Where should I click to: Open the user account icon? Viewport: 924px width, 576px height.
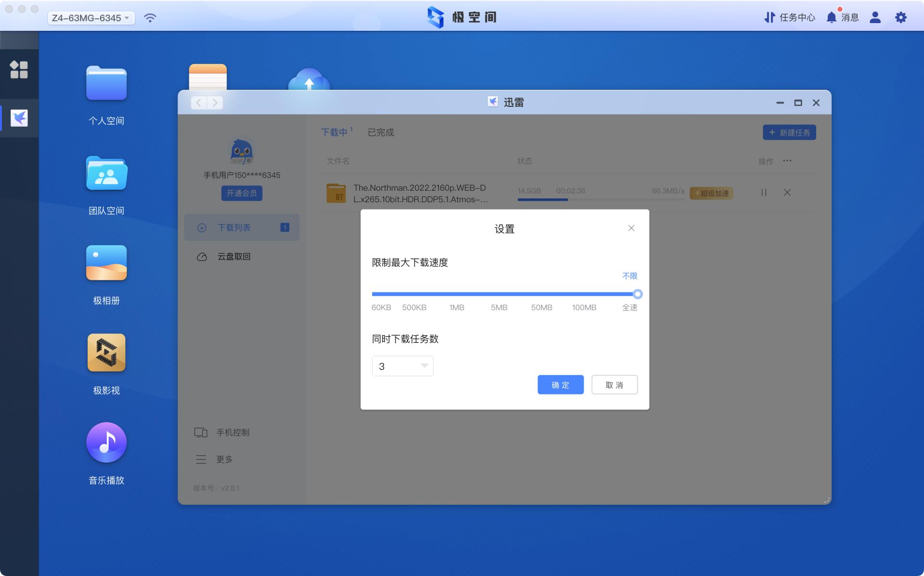[875, 17]
